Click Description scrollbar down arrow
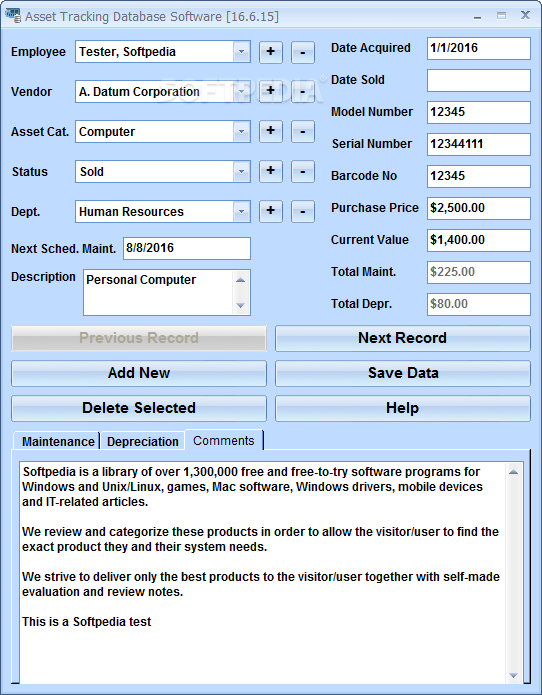 241,305
